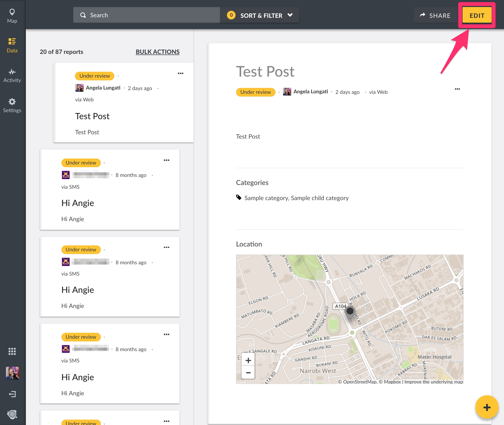
Task: Click the yellow add post plus button
Action: click(x=486, y=407)
